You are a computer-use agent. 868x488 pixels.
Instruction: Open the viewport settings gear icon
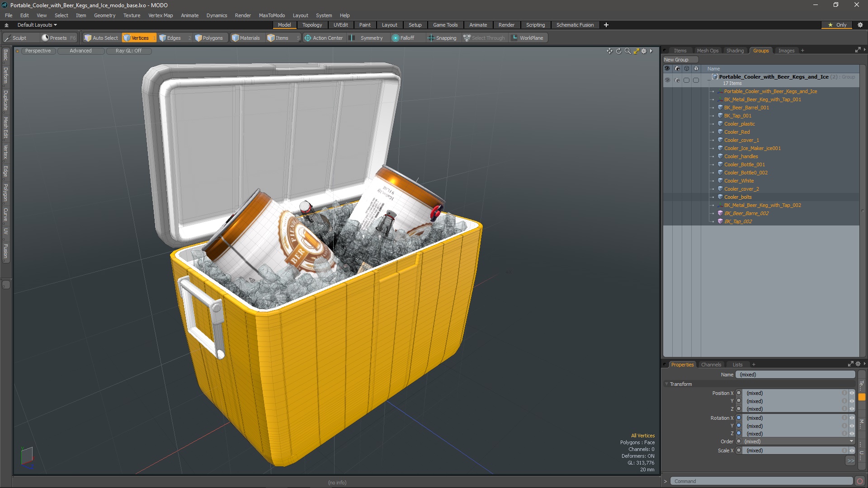[644, 51]
